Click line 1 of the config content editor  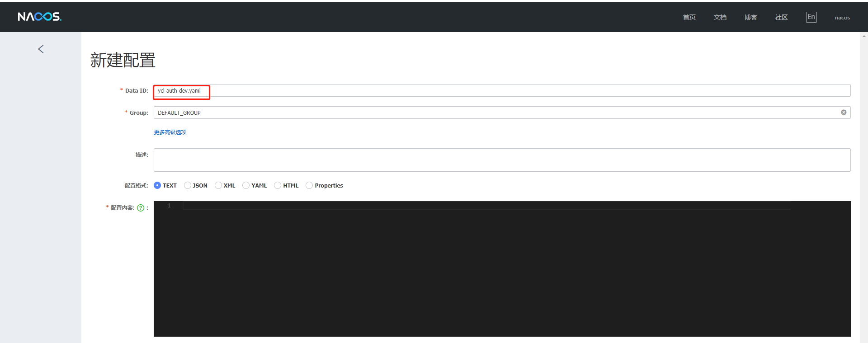coord(486,206)
